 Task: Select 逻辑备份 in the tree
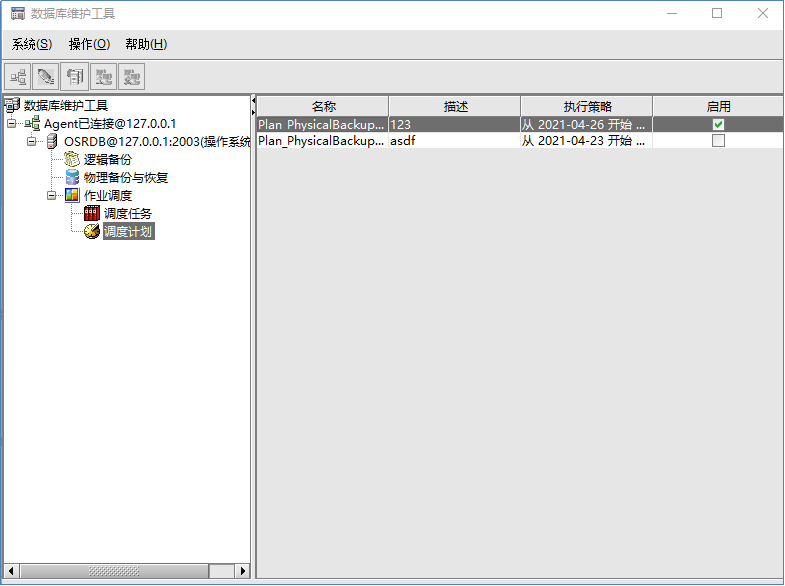(108, 160)
